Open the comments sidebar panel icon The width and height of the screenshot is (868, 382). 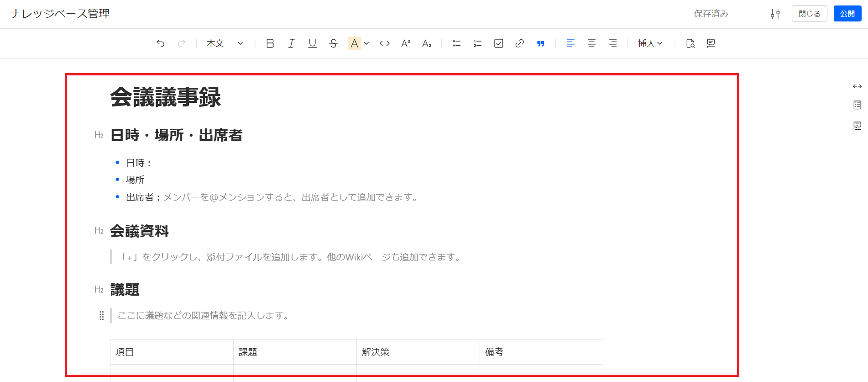pyautogui.click(x=858, y=126)
